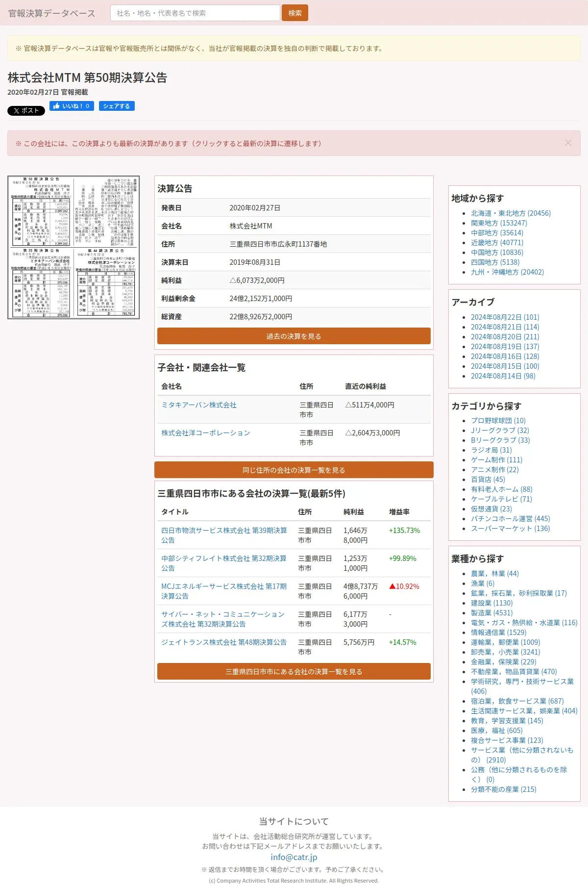Image resolution: width=588 pixels, height=889 pixels.
Task: Click the 官報決算データベース site title
Action: (51, 13)
